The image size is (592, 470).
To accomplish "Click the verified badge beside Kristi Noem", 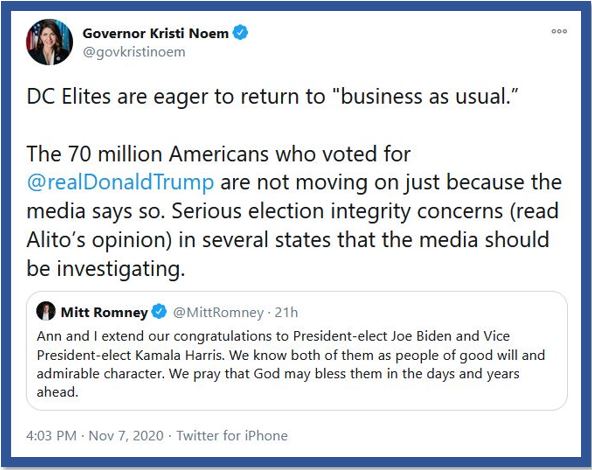I will point(240,32).
